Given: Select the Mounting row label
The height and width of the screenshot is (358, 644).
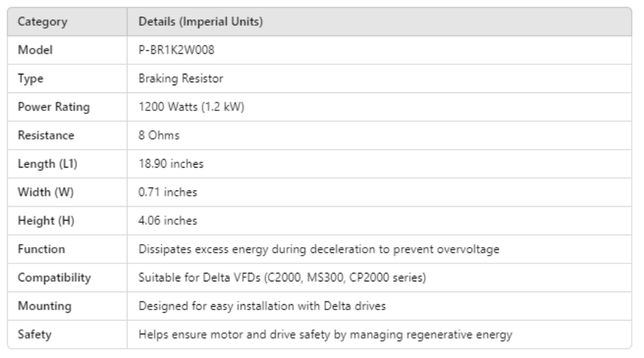Looking at the screenshot, I should pyautogui.click(x=44, y=306).
